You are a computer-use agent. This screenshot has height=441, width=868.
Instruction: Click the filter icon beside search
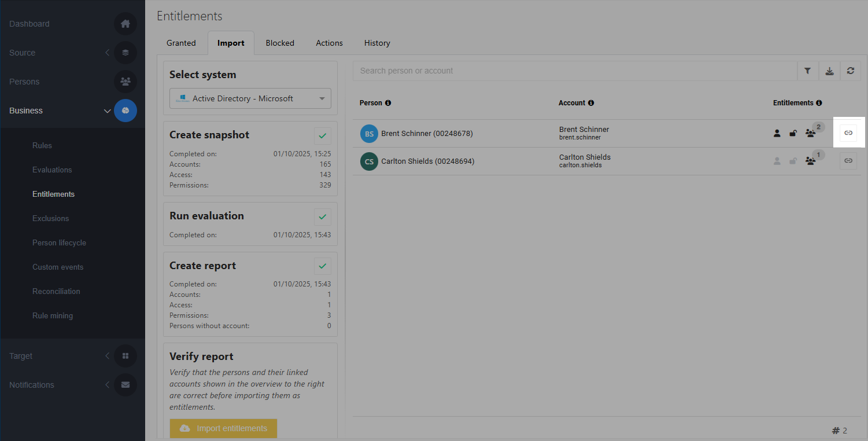point(807,71)
